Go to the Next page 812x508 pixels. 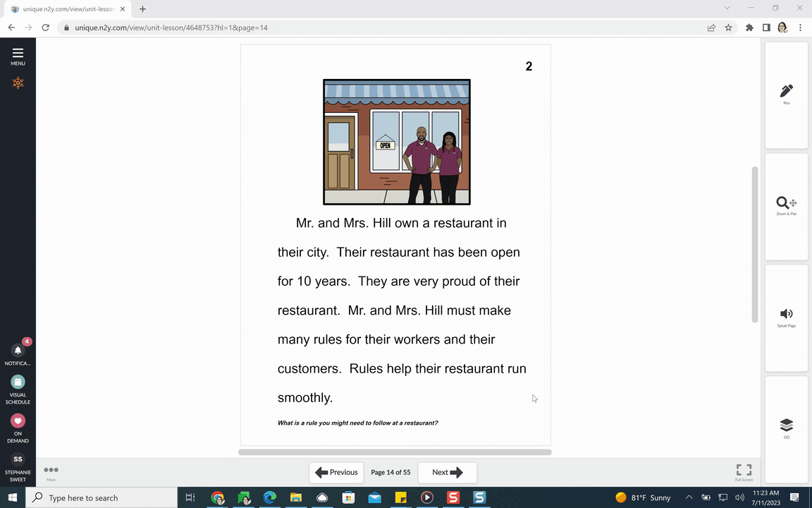448,472
